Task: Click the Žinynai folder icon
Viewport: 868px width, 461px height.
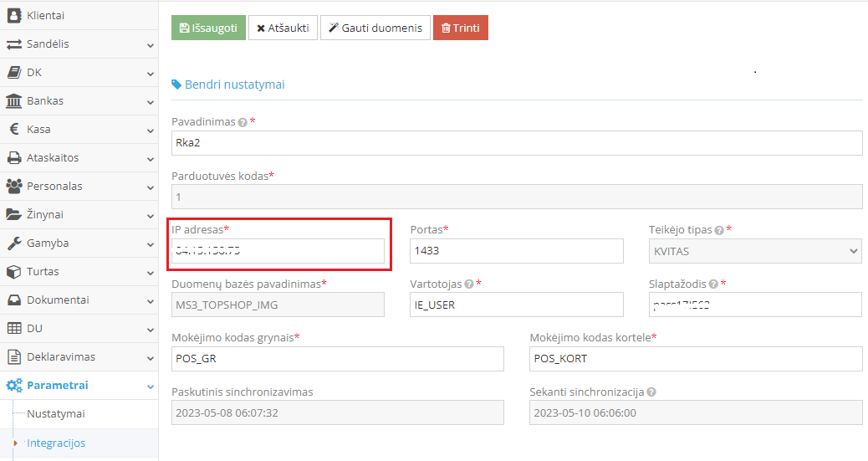Action: pyautogui.click(x=14, y=214)
